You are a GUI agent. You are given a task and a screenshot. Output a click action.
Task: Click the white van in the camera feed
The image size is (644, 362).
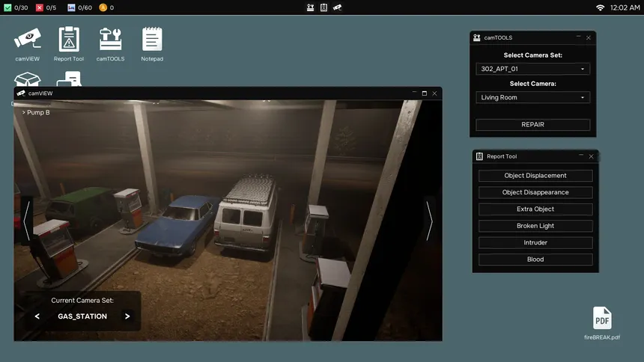point(246,215)
